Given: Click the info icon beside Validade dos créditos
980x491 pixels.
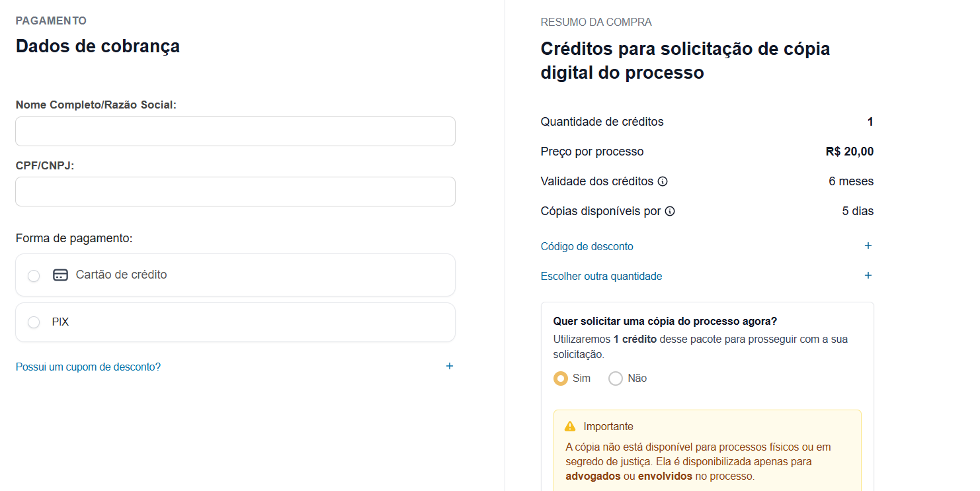Looking at the screenshot, I should click(663, 181).
